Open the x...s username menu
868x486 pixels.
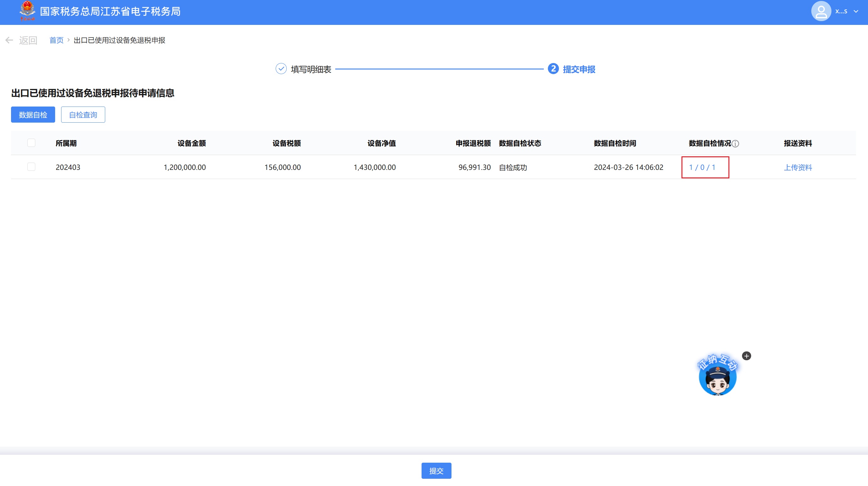point(841,11)
